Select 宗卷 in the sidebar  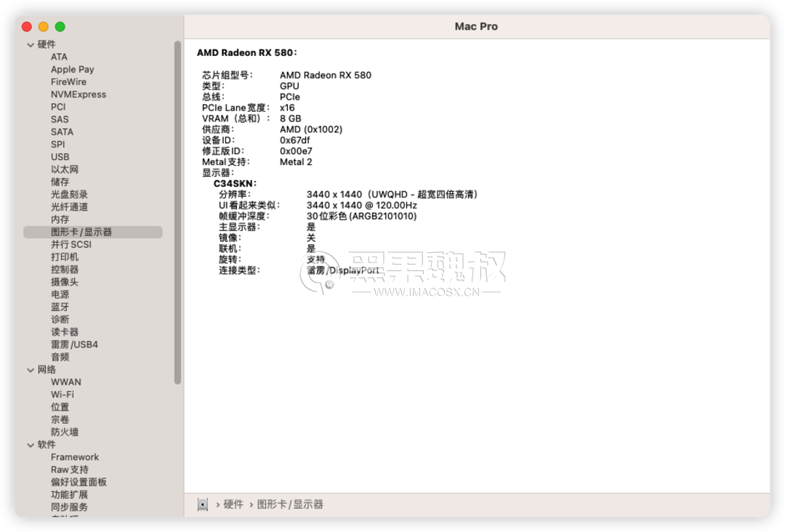click(60, 420)
